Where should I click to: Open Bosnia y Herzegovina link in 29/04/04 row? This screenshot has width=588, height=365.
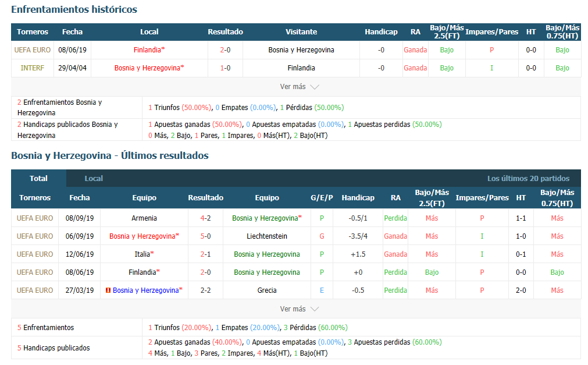pyautogui.click(x=149, y=68)
